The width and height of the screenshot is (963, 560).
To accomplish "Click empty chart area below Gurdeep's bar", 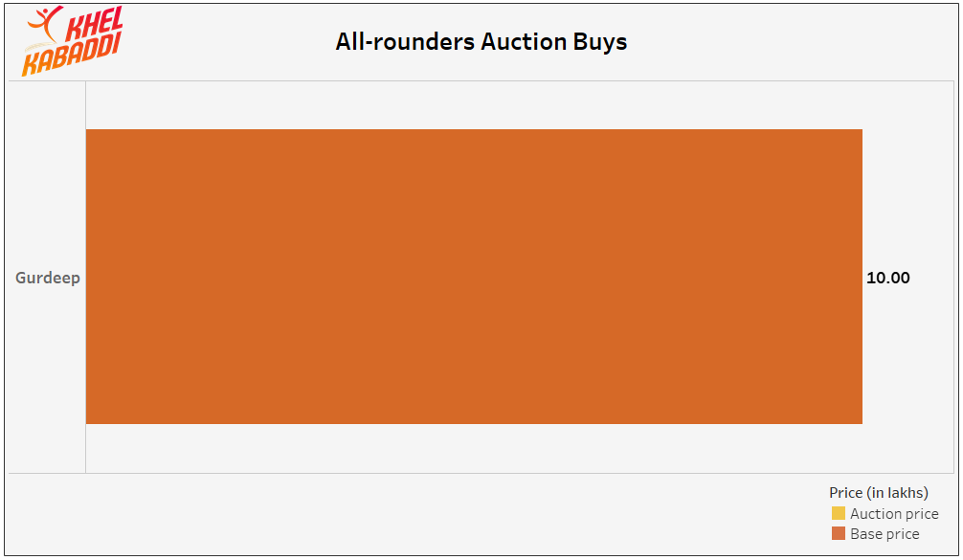I will tap(474, 448).
